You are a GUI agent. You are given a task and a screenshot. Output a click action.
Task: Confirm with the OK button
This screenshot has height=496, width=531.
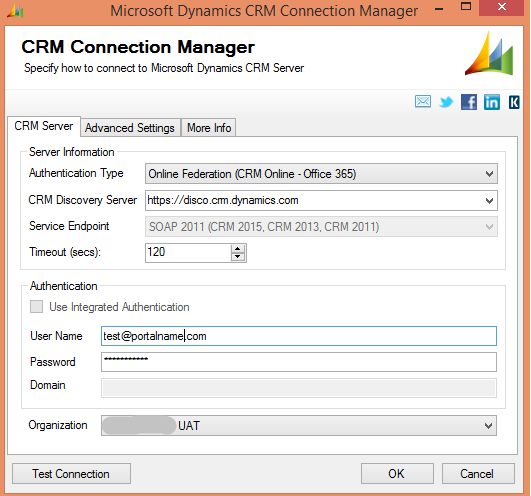(x=397, y=474)
